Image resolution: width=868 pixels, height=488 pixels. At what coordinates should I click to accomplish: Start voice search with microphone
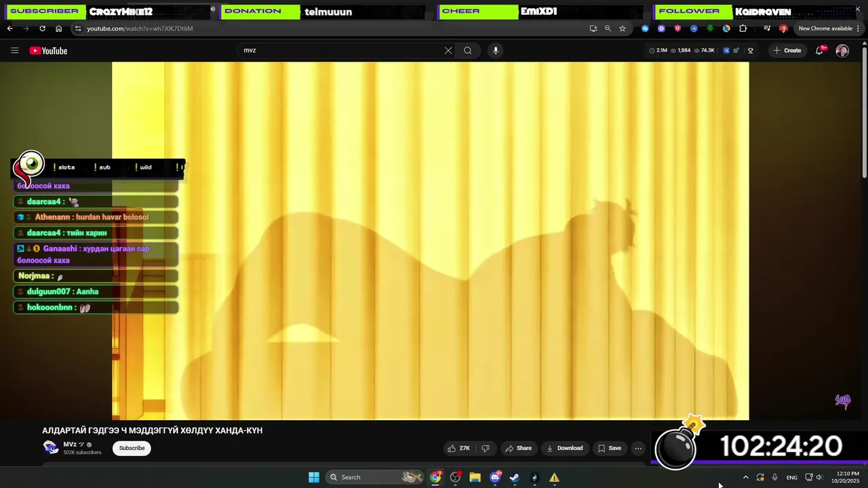point(496,50)
